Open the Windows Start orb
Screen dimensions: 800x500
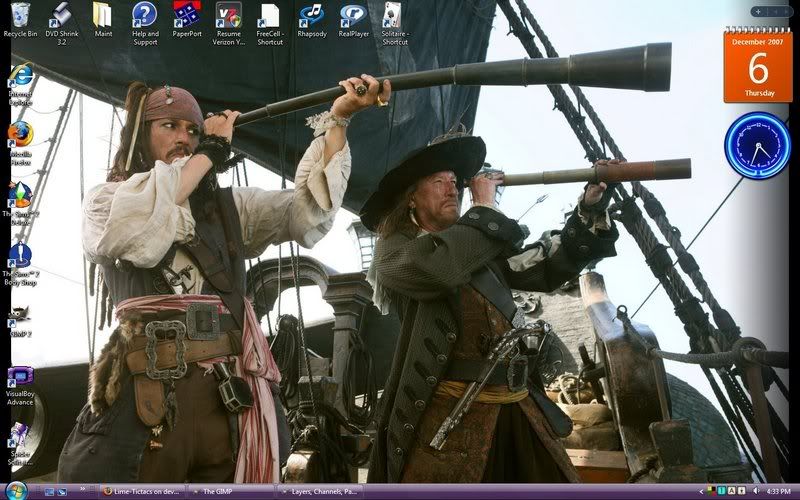(15, 491)
